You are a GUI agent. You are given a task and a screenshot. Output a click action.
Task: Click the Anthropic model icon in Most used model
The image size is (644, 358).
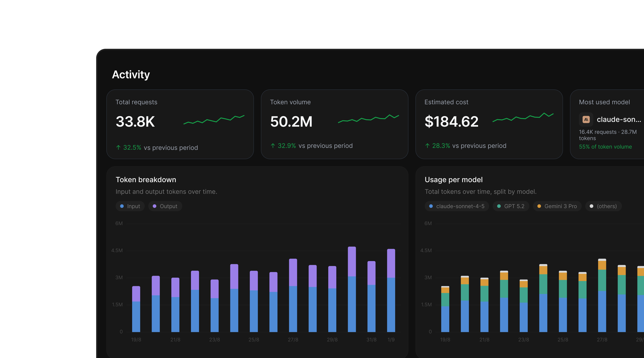click(586, 119)
